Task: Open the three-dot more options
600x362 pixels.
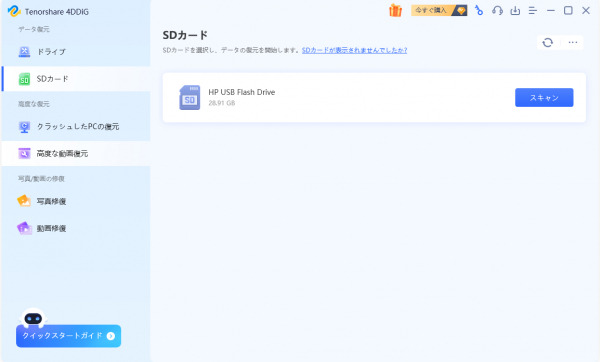Action: [573, 42]
